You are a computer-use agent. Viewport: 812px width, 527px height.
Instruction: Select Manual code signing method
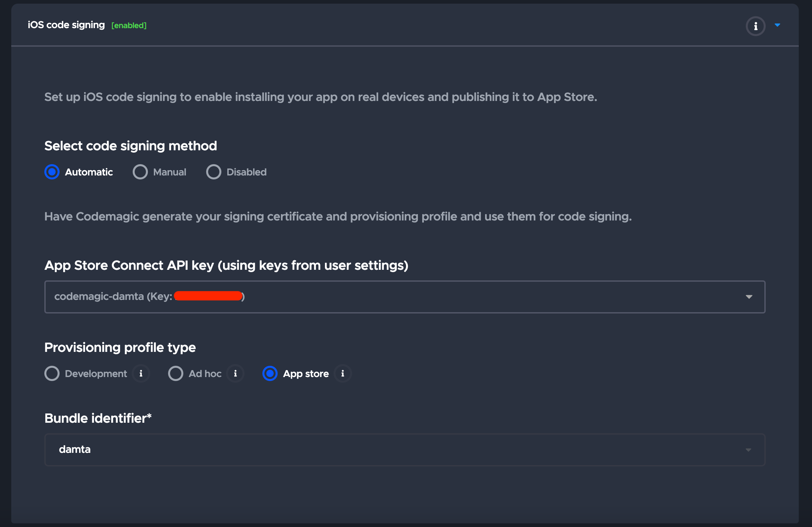tap(140, 172)
